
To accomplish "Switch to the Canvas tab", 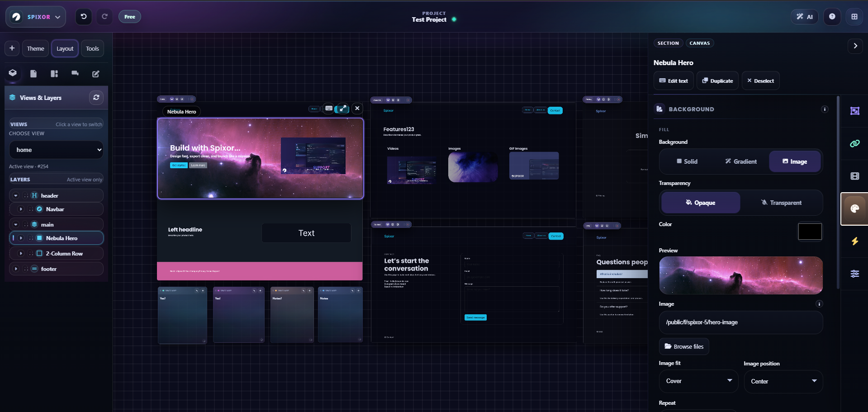I will pyautogui.click(x=699, y=43).
